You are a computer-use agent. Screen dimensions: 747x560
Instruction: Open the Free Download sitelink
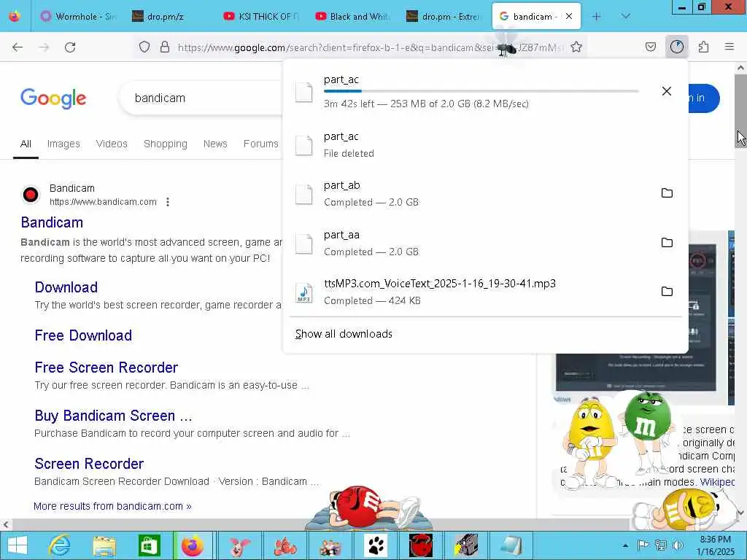tap(83, 335)
